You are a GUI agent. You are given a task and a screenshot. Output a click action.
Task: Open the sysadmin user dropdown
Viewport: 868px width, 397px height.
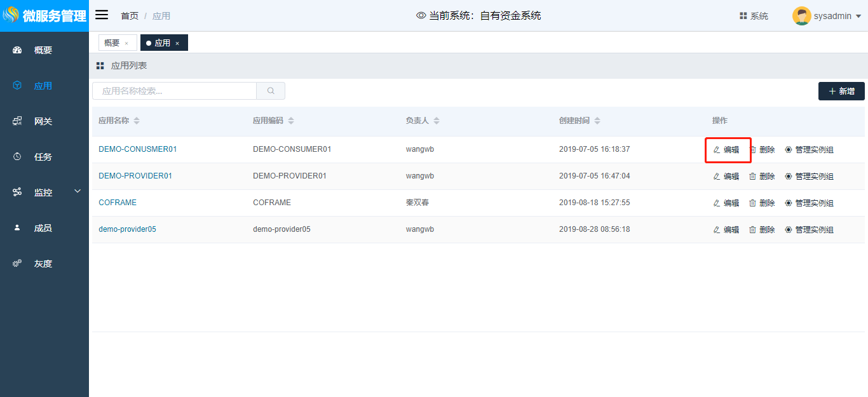[x=827, y=16]
